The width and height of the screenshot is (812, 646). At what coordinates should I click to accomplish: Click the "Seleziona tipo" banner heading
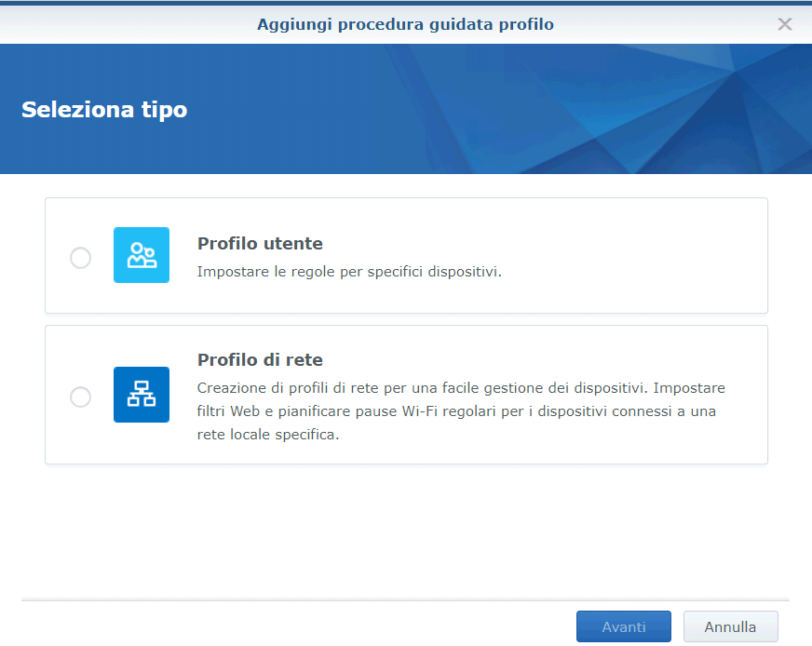click(104, 110)
